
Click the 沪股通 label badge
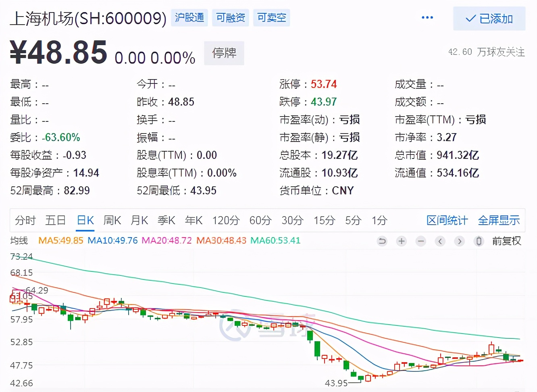tap(189, 18)
